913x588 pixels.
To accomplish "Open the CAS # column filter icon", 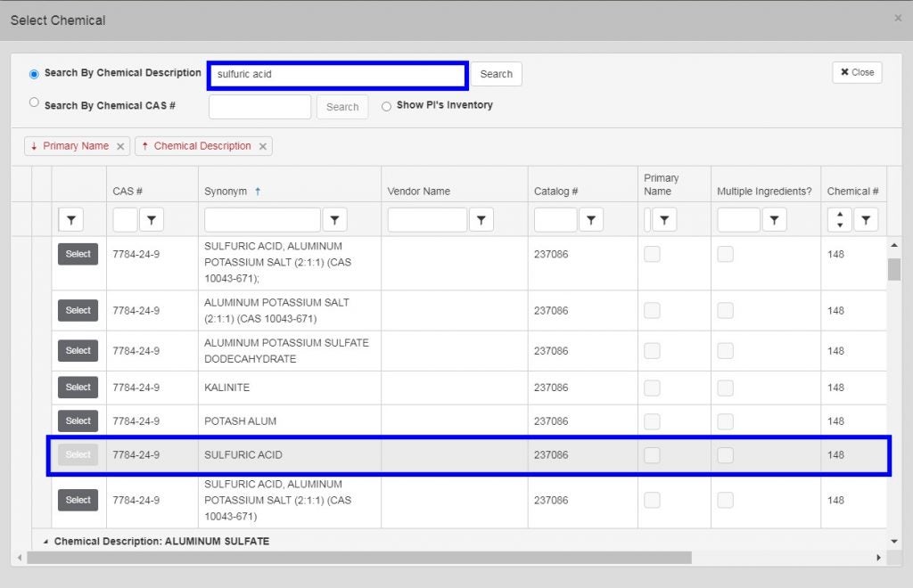I will [152, 220].
